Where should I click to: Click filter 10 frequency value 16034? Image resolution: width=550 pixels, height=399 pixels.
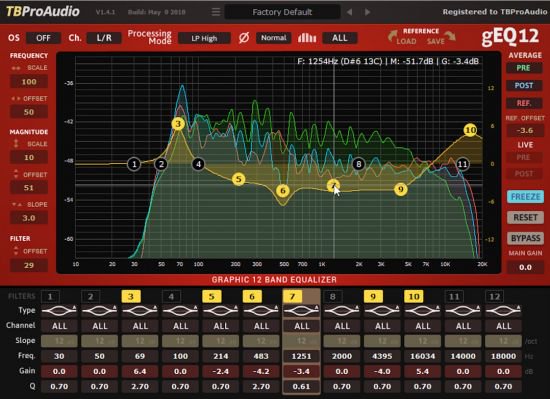click(x=422, y=356)
